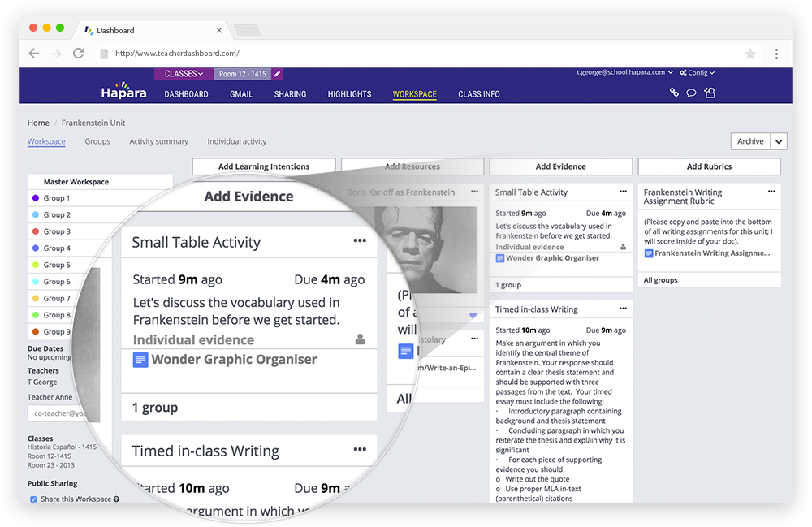
Task: Expand the t.george@school.hapara.com account menu
Action: coord(624,72)
